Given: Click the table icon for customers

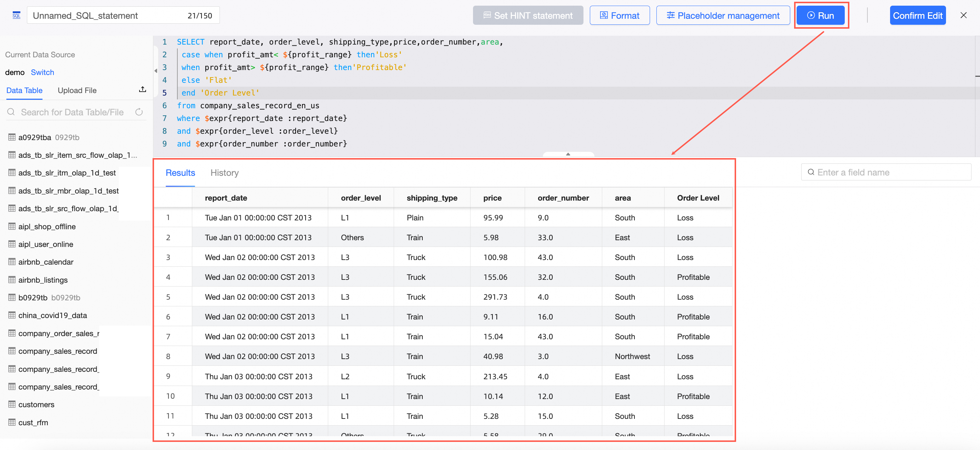Looking at the screenshot, I should click(12, 404).
